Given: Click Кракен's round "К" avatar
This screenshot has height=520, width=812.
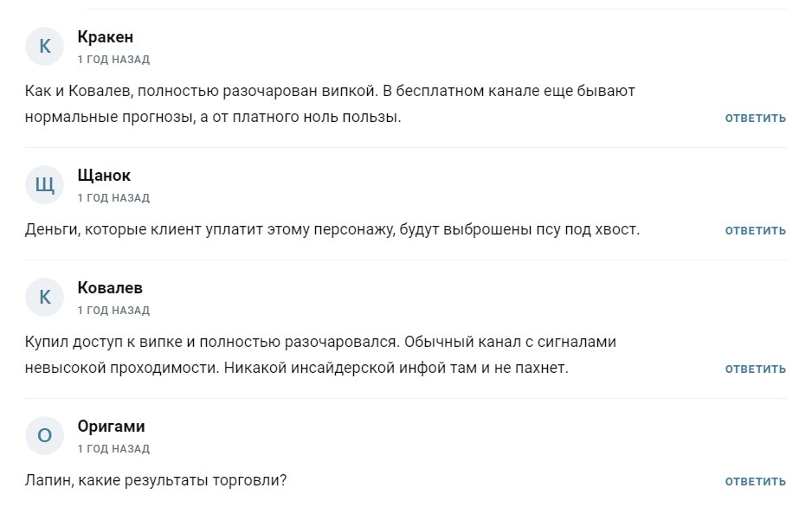Looking at the screenshot, I should [x=45, y=47].
